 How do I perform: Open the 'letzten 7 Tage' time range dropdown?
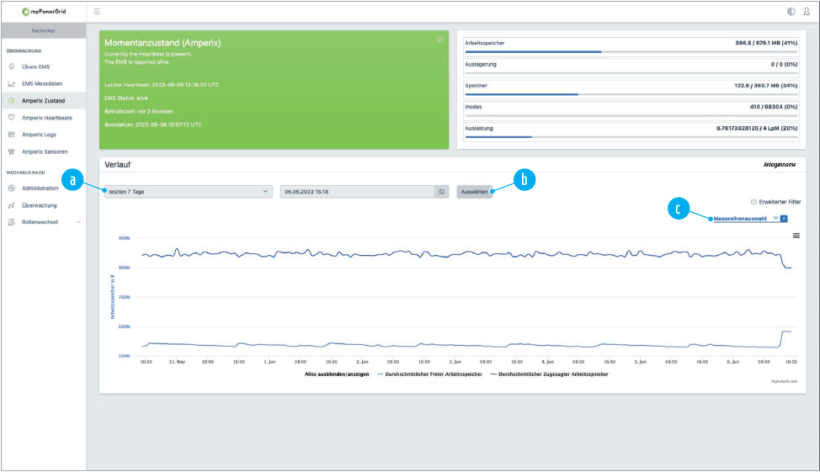tap(187, 190)
